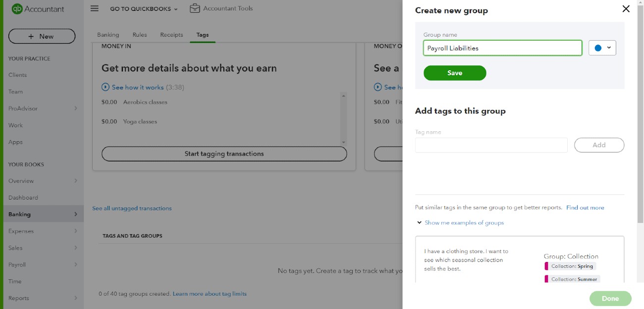Close the Create new group panel
644x309 pixels.
point(626,8)
